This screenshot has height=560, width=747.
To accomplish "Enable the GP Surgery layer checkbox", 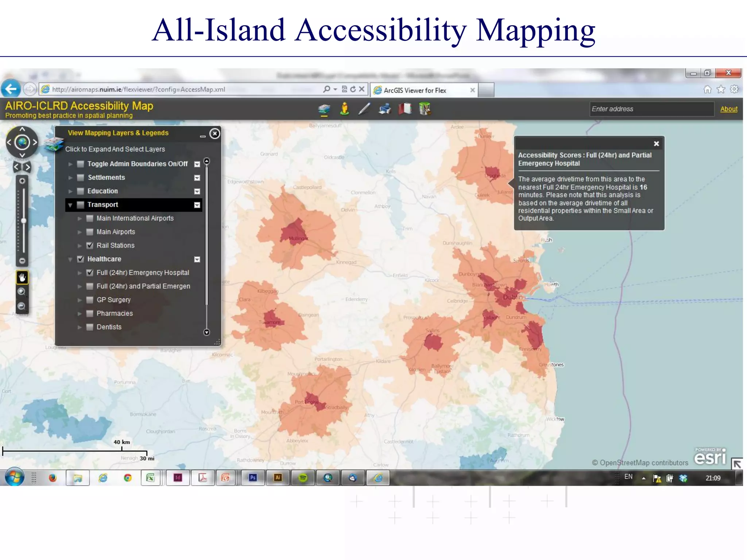I will point(90,300).
